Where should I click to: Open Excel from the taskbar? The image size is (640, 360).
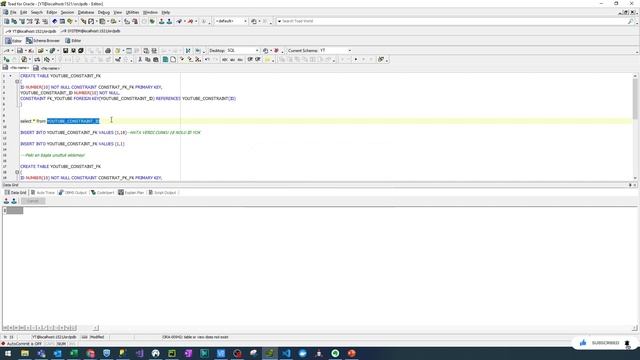coord(74,353)
